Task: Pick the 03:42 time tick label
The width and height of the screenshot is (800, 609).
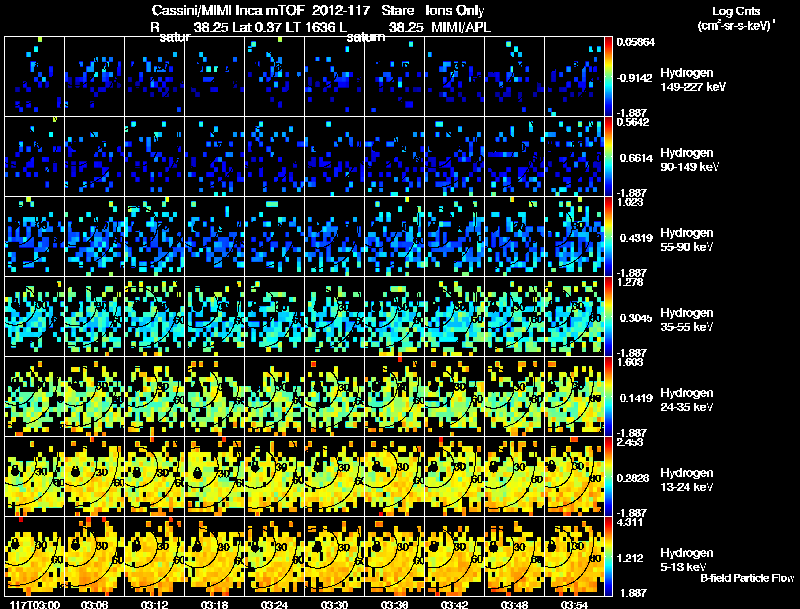Action: pos(454,604)
